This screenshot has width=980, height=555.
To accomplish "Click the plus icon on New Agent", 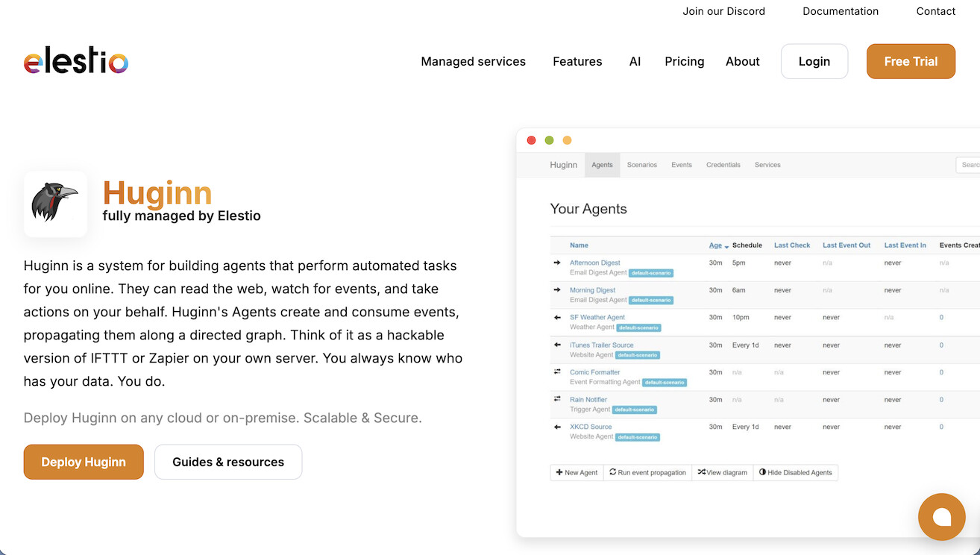I will tap(561, 472).
